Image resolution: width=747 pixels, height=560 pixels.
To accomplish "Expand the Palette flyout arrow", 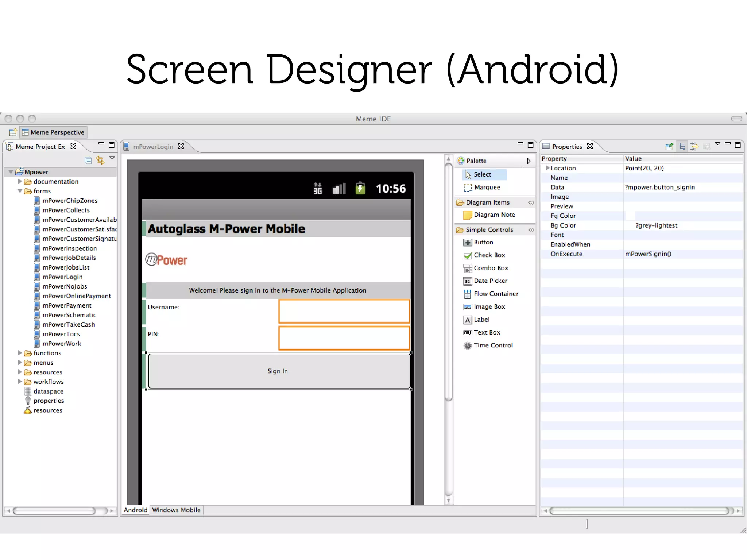I will point(529,161).
